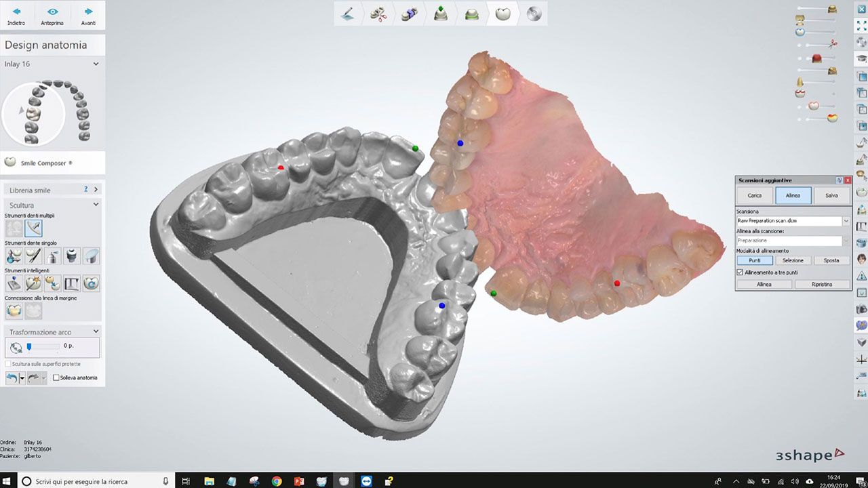This screenshot has width=868, height=488.
Task: Open the Raw Preparation scan.dcm dropdown
Action: [x=845, y=220]
